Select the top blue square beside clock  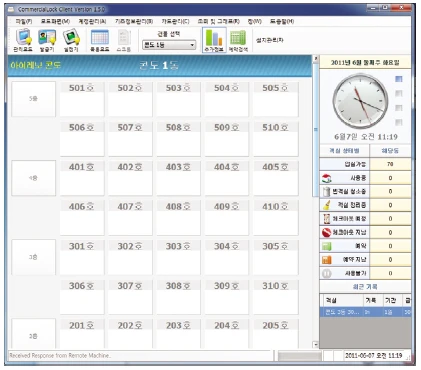pos(399,79)
